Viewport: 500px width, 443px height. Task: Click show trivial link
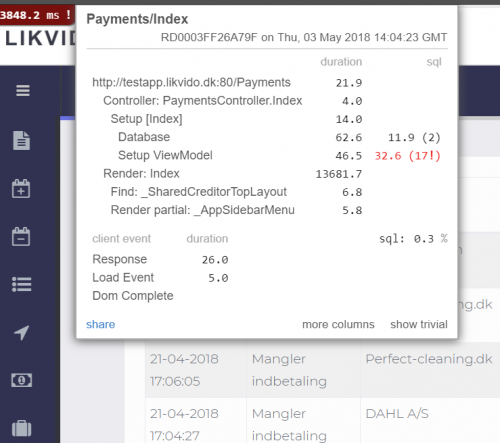419,324
